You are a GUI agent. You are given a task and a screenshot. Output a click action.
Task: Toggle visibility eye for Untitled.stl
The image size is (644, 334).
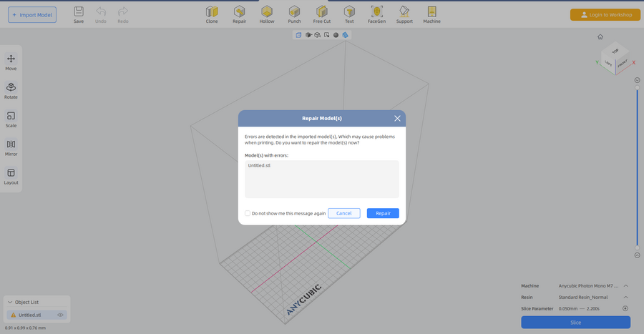60,315
